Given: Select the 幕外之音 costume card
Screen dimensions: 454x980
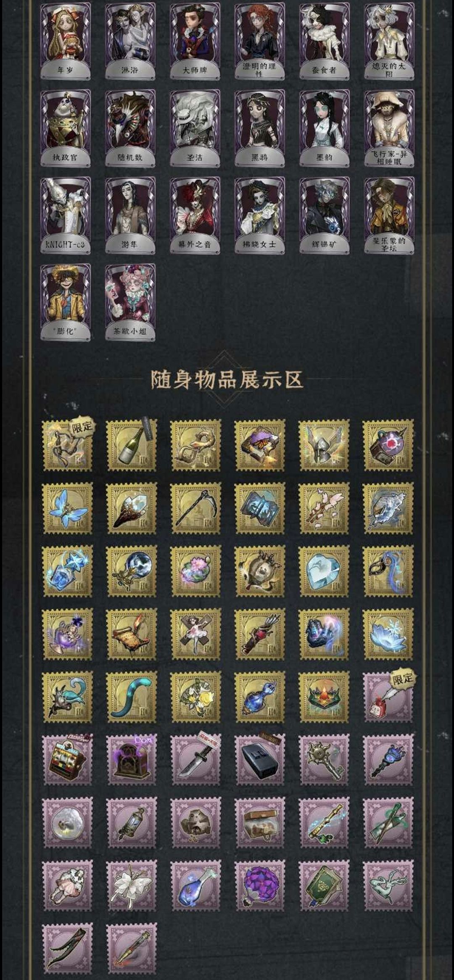Looking at the screenshot, I should (x=195, y=215).
